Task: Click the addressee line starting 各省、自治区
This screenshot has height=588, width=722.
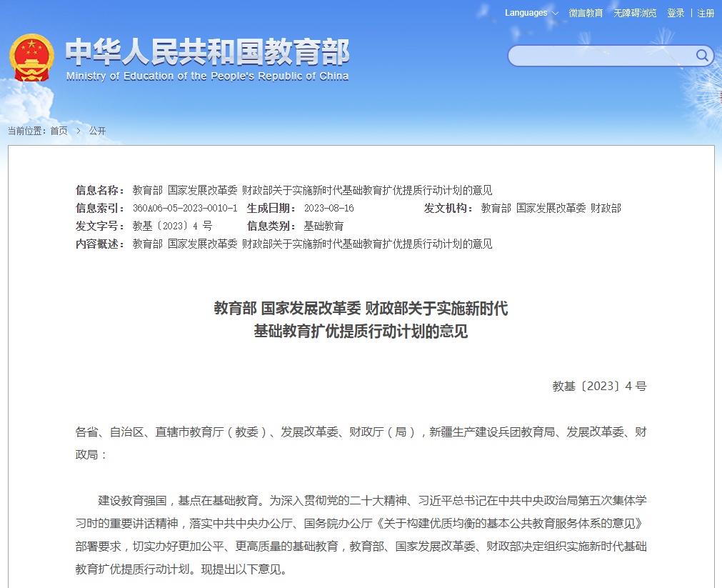Action: (361, 443)
